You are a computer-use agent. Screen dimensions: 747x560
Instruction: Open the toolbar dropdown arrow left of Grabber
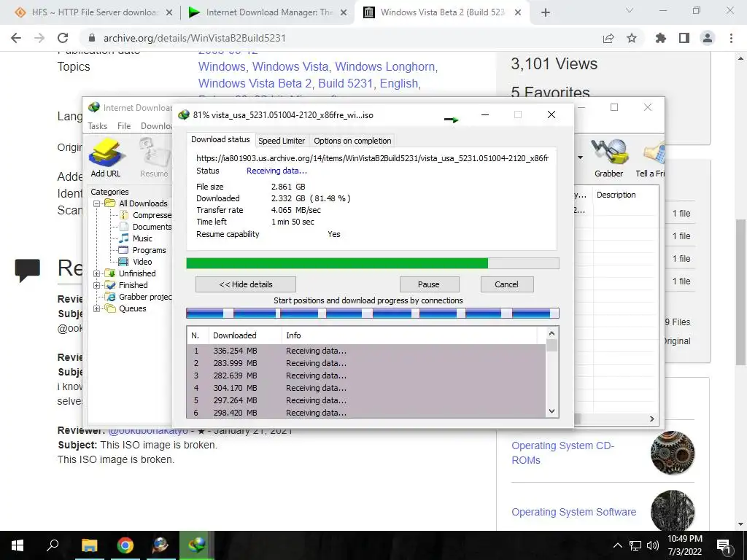click(x=580, y=157)
